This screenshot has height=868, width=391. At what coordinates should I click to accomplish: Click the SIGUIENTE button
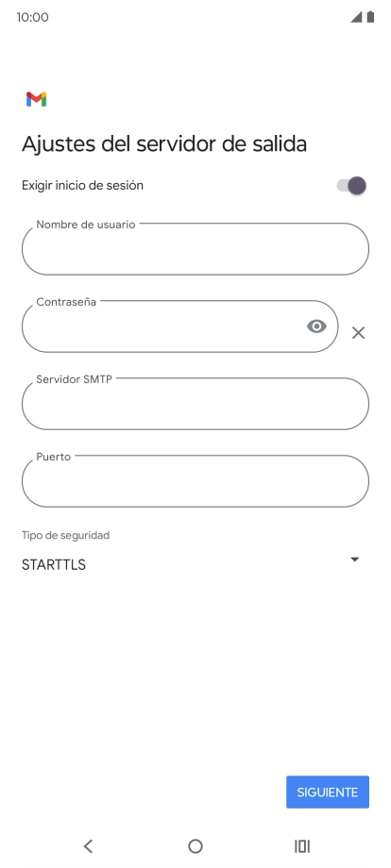(328, 793)
